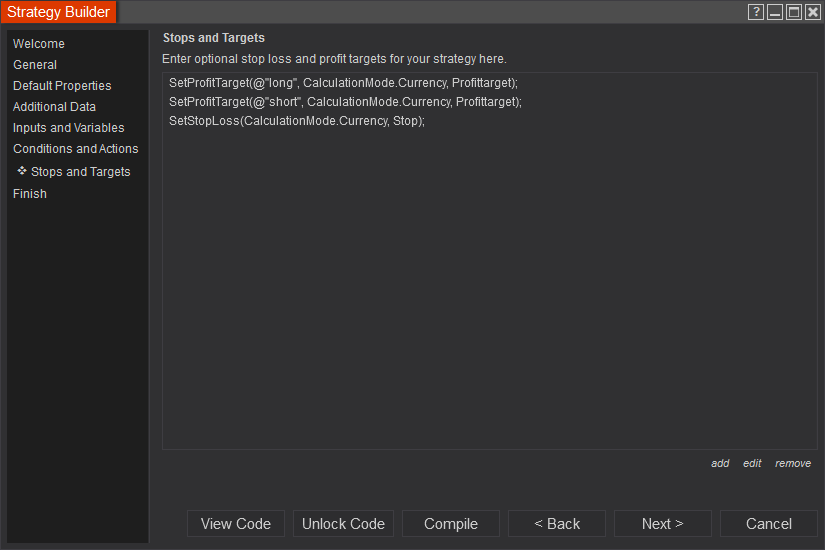This screenshot has height=550, width=825.
Task: Click the add link
Action: 720,463
